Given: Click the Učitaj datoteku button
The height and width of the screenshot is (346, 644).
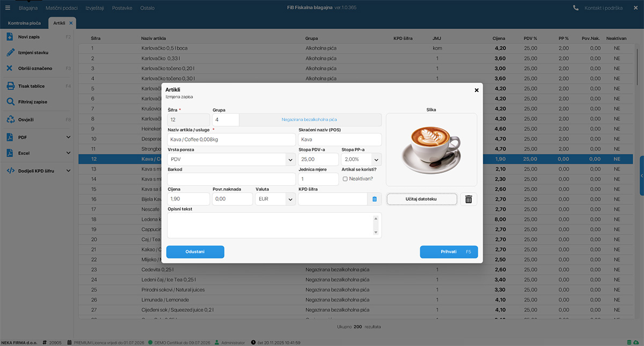Looking at the screenshot, I should click(x=421, y=199).
